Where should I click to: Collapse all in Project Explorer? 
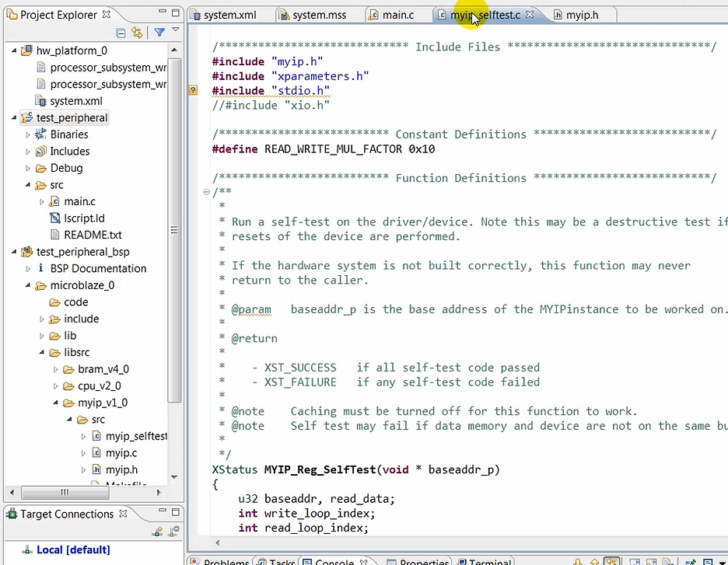[x=121, y=33]
